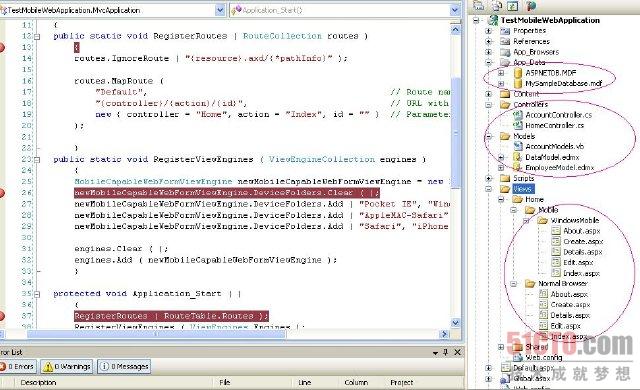Screen dimensions: 640x390
Task: Open Index.aspx under WindowsMobile
Action: coord(581,273)
